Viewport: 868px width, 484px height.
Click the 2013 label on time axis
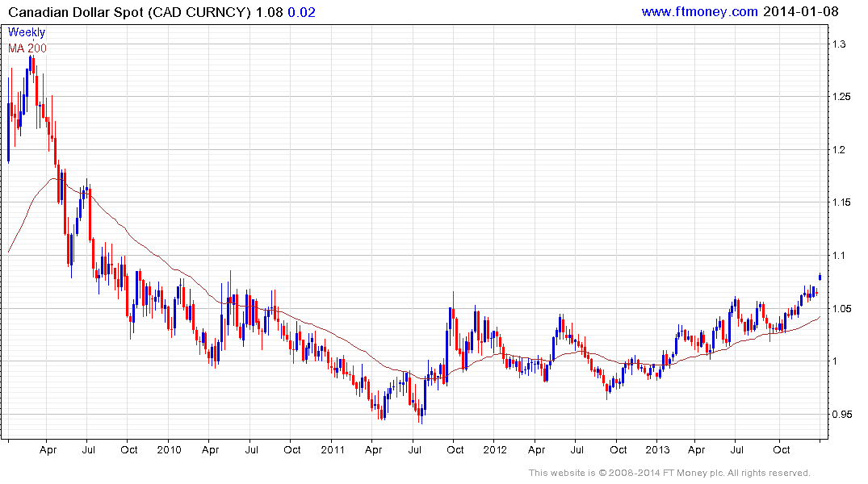pyautogui.click(x=657, y=449)
